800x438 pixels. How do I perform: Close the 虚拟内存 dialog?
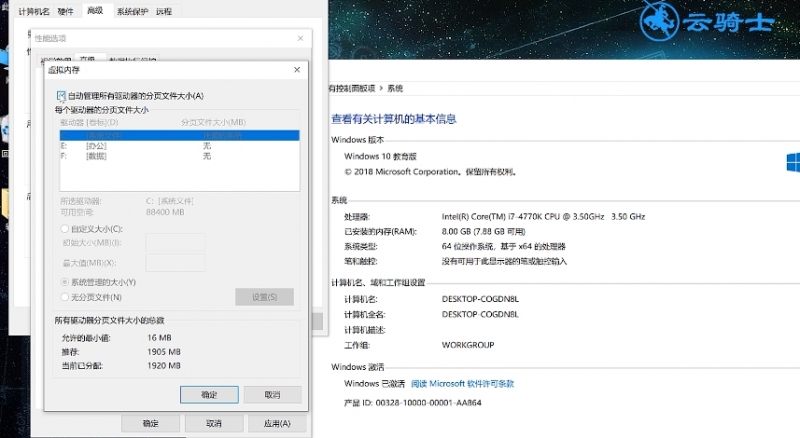tap(297, 70)
